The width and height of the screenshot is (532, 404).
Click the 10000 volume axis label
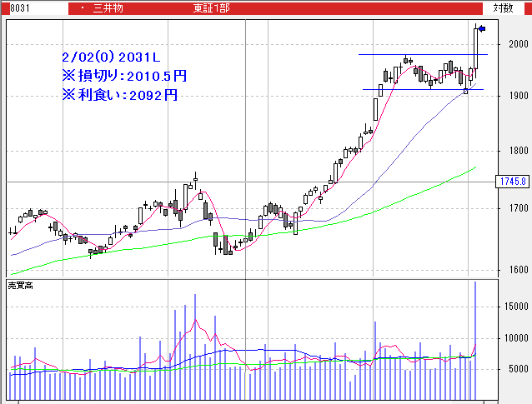(x=514, y=339)
